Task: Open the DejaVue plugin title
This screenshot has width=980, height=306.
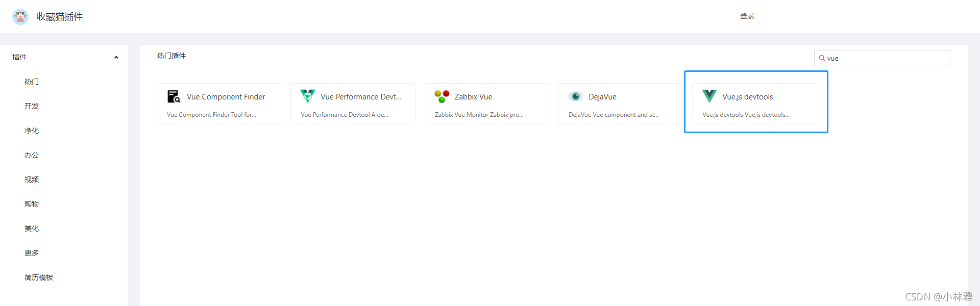Action: click(602, 97)
